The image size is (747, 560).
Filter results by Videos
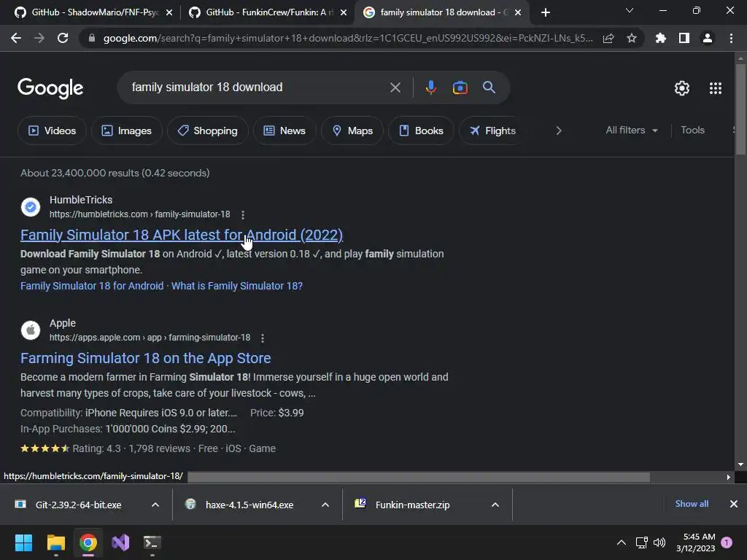click(52, 131)
